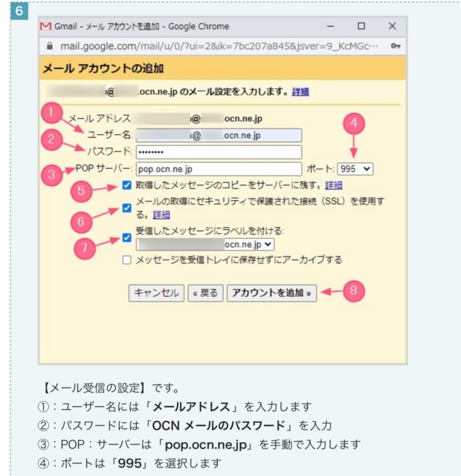Screen dimensions: 461x476
Task: Click the Gmail logo icon in title bar
Action: (46, 25)
